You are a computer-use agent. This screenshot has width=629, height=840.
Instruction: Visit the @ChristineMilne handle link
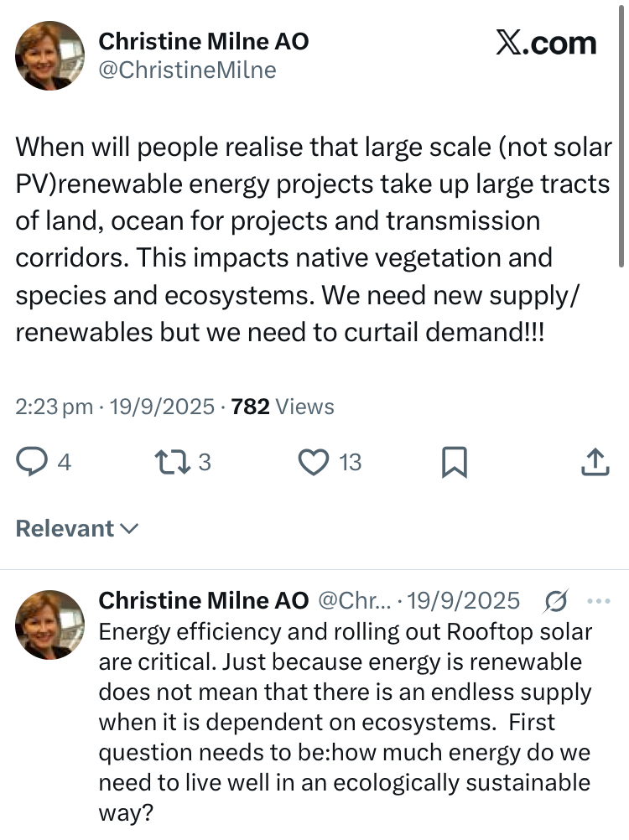click(x=187, y=70)
